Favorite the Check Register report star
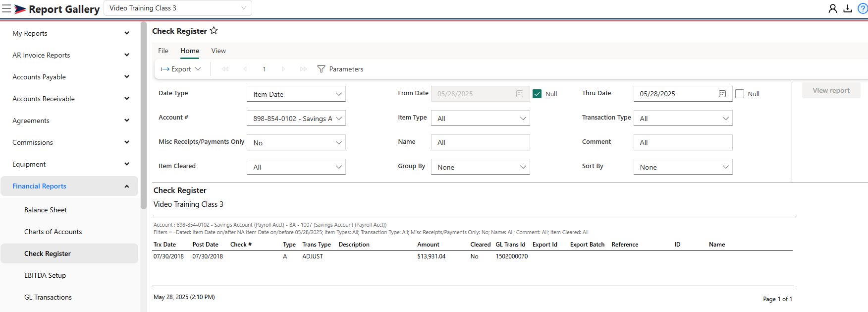Screen dimensions: 868x312 (214, 30)
